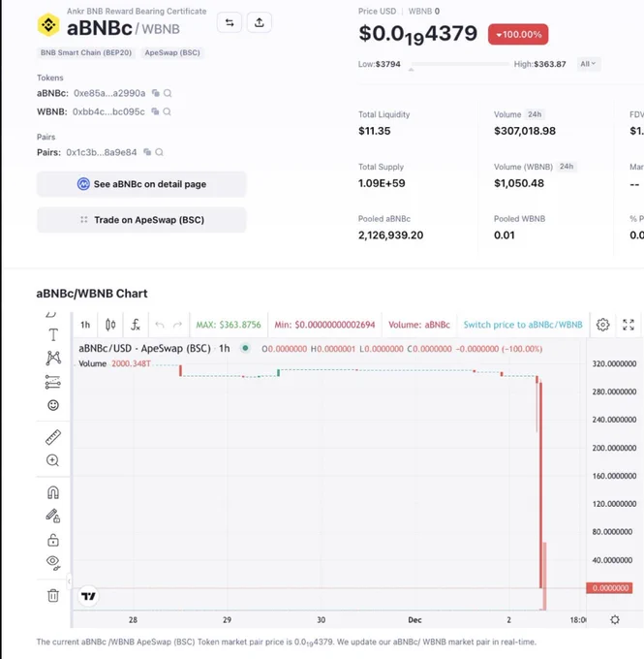Screen dimensions: 644x659
Task: Click the aBNBc/USD · ApeSwap (BSC) chart title
Action: 144,349
